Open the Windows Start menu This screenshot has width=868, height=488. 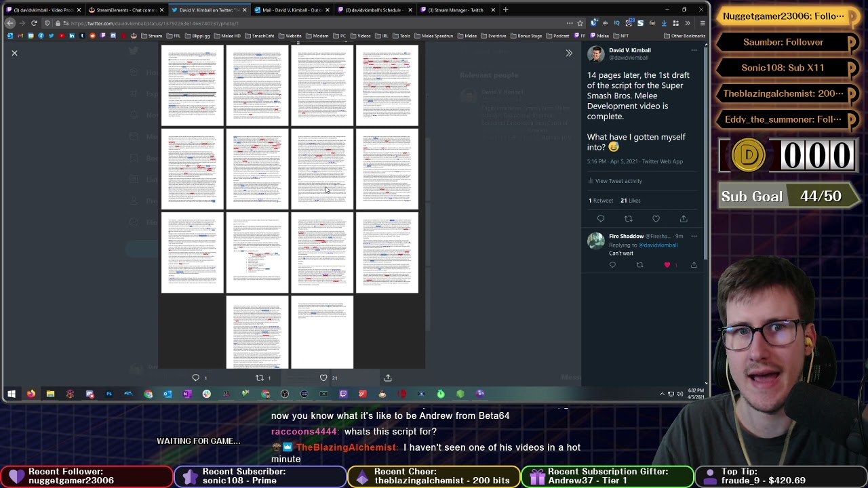11,394
